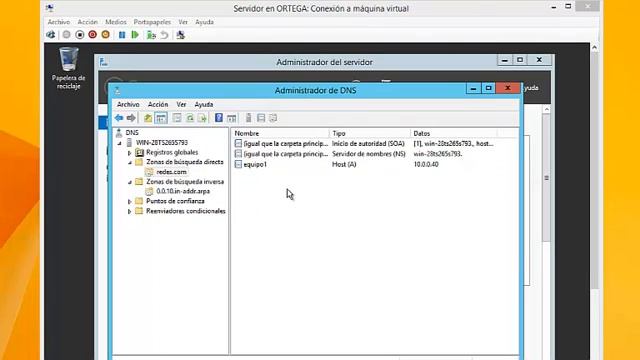Sort by the Tipo column header

tap(369, 133)
